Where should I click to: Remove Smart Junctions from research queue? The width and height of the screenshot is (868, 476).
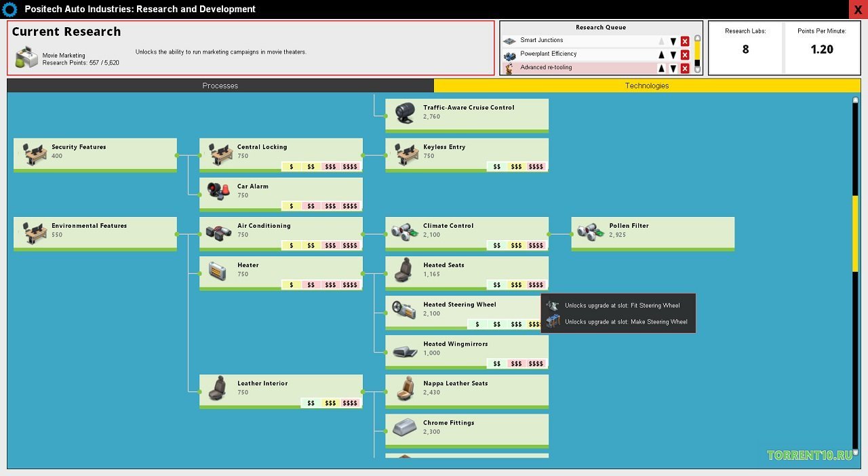click(x=685, y=41)
